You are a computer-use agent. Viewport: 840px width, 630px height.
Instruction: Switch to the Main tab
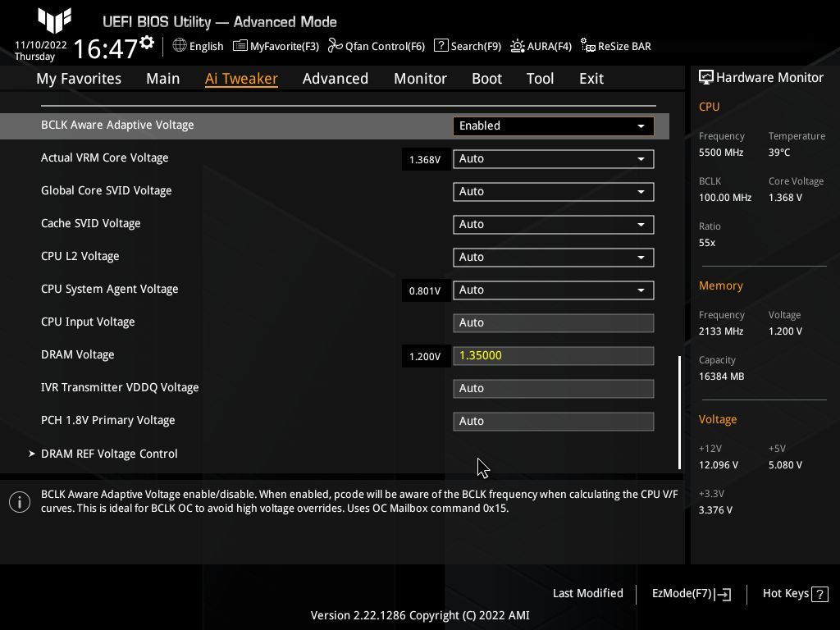pos(163,79)
